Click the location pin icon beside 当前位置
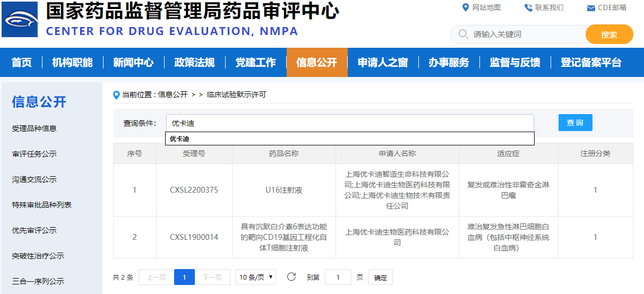 (x=117, y=95)
